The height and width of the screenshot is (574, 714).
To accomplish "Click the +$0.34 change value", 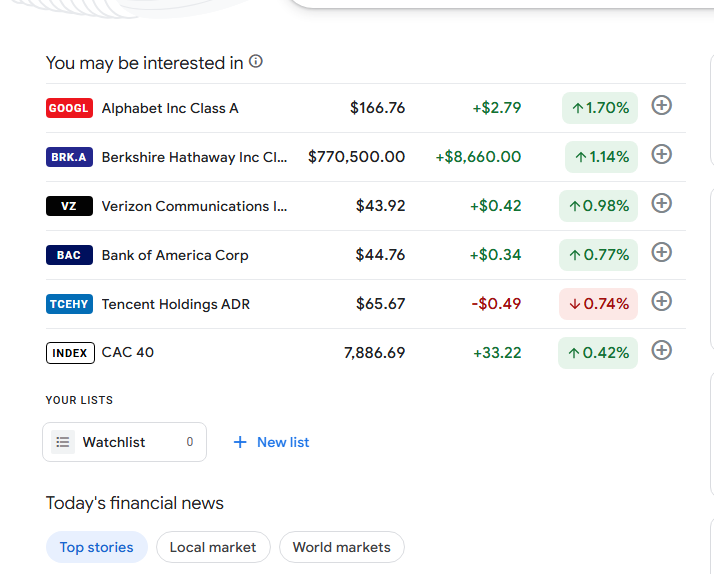I will pyautogui.click(x=496, y=255).
